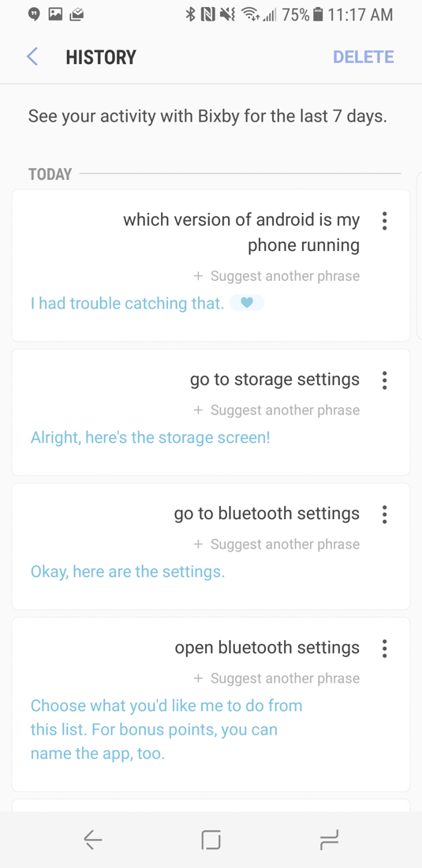422x868 pixels.
Task: Open recent apps from the navigation bar
Action: [329, 840]
